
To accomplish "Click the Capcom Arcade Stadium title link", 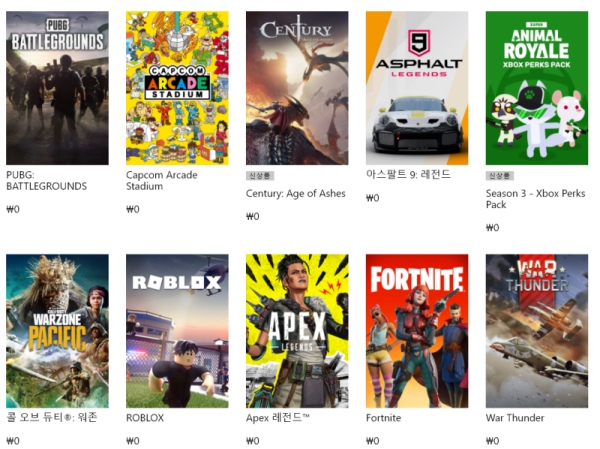I will (x=162, y=181).
